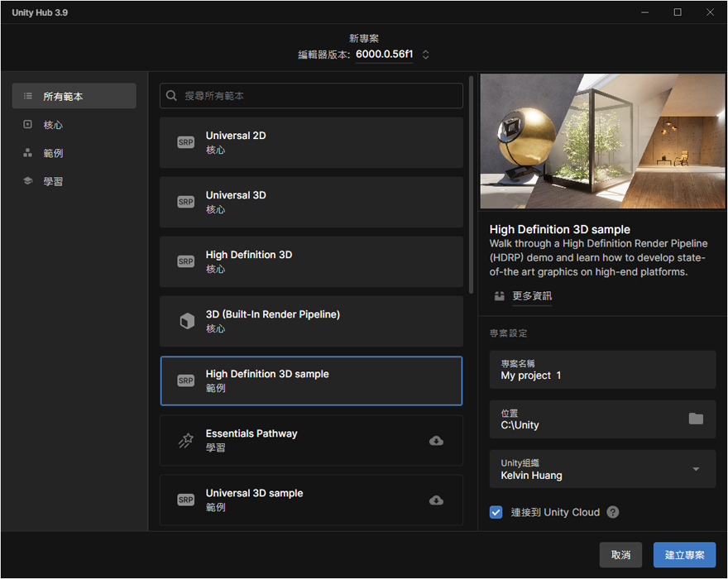
Task: Click the template list vertical scrollbar
Action: coord(471,184)
